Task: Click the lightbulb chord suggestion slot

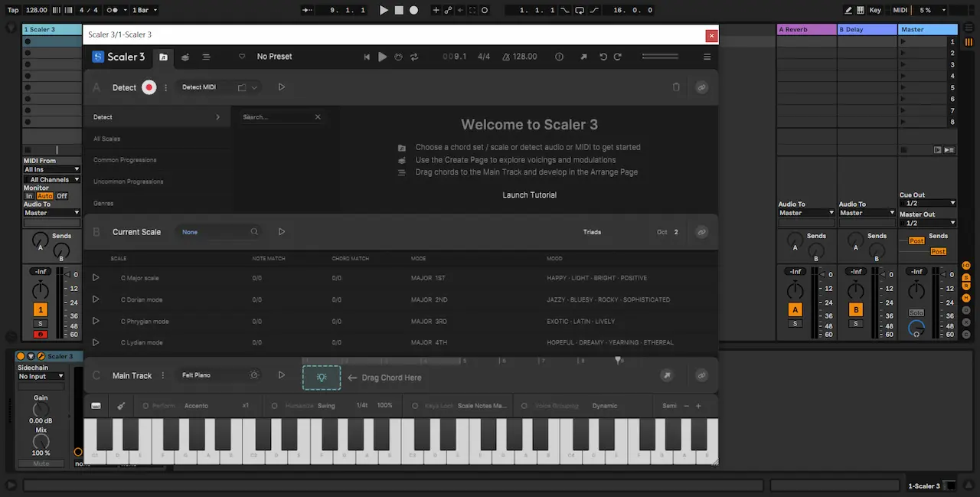Action: click(322, 378)
